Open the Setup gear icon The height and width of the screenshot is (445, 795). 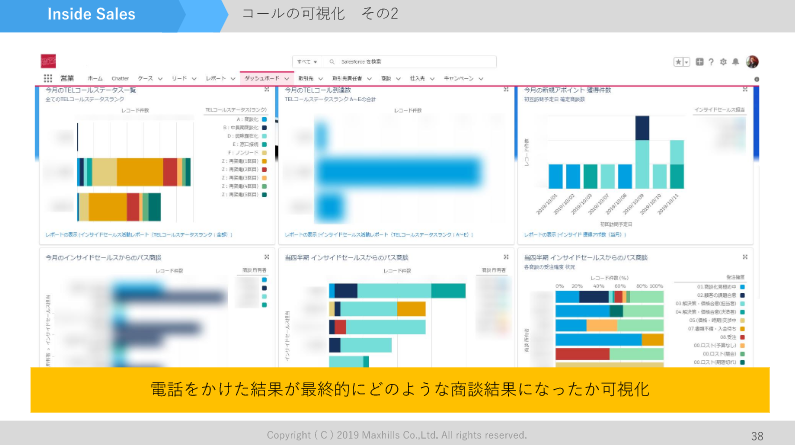tap(723, 61)
